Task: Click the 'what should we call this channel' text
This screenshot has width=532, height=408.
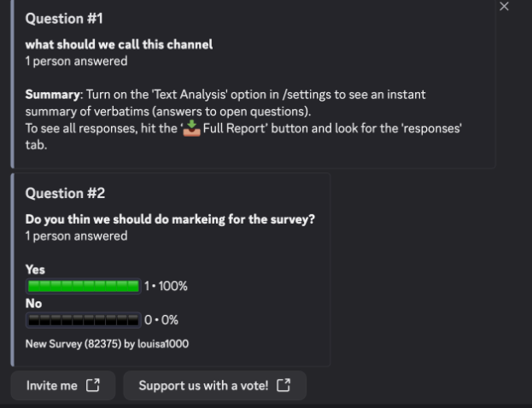Action: [119, 44]
